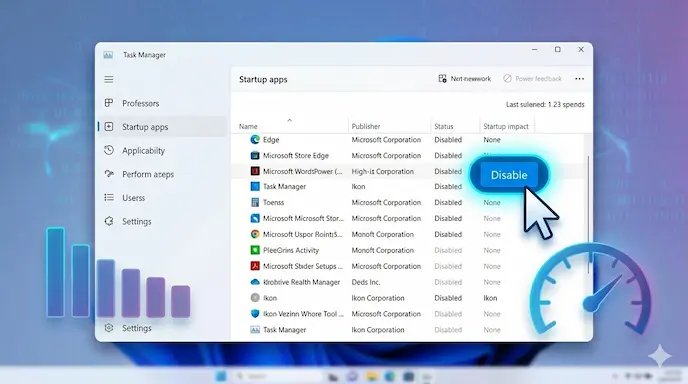This screenshot has width=688, height=384.
Task: Click the Startup apps sidebar icon
Action: (x=109, y=126)
